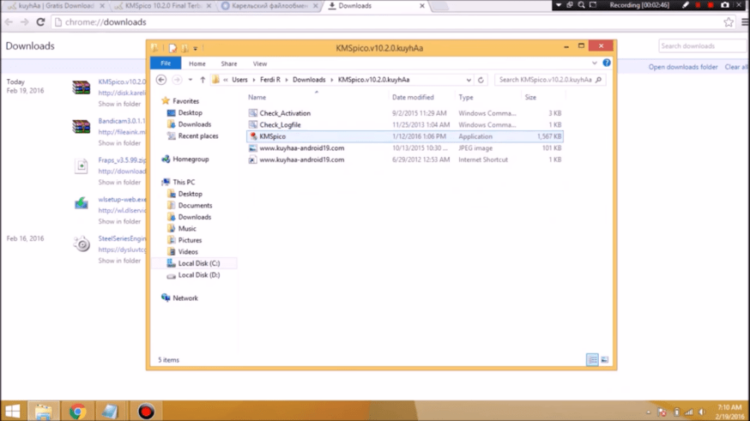Go up one folder level
This screenshot has height=421, width=750.
tap(202, 80)
